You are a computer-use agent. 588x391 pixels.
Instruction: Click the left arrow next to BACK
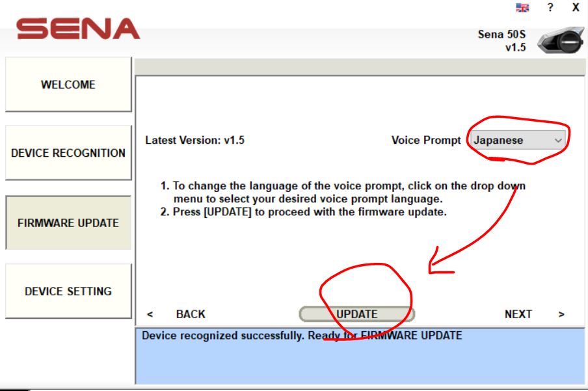150,314
